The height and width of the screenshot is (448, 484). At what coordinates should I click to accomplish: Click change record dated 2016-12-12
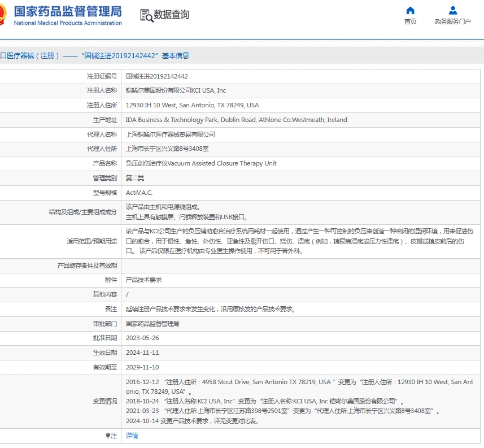click(x=299, y=386)
